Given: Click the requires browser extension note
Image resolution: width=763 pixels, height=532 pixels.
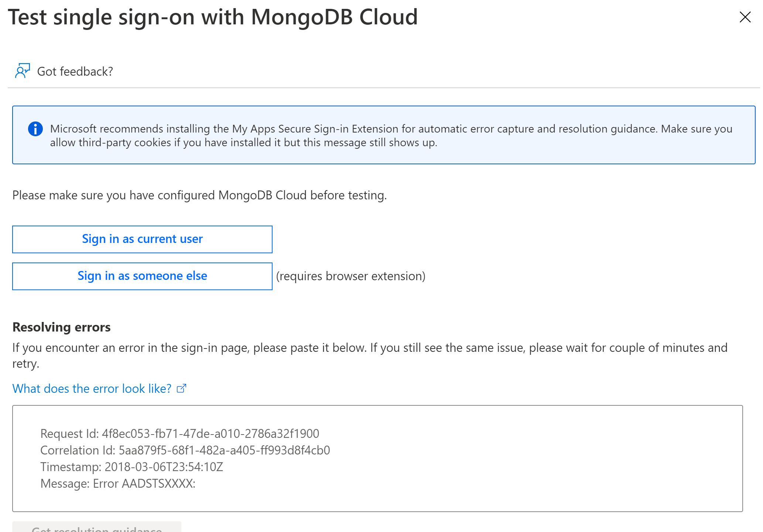Looking at the screenshot, I should (351, 276).
